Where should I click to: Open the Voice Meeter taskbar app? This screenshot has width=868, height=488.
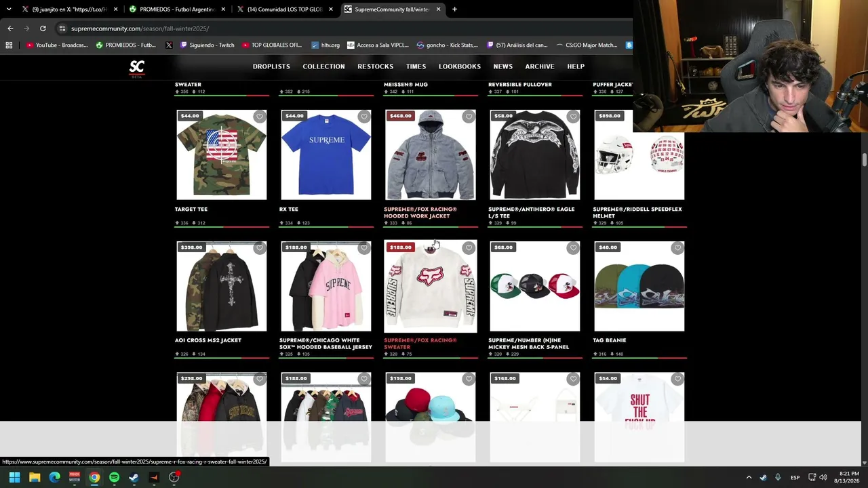tap(75, 477)
